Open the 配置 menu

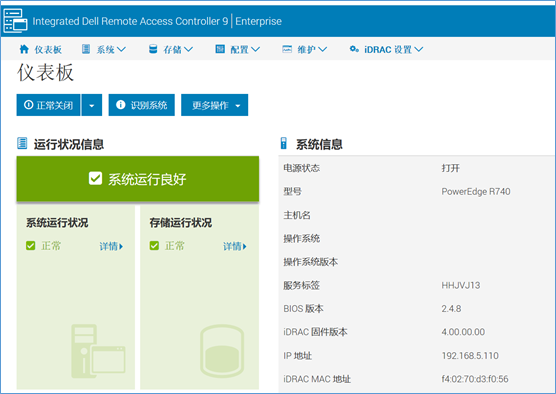[238, 49]
